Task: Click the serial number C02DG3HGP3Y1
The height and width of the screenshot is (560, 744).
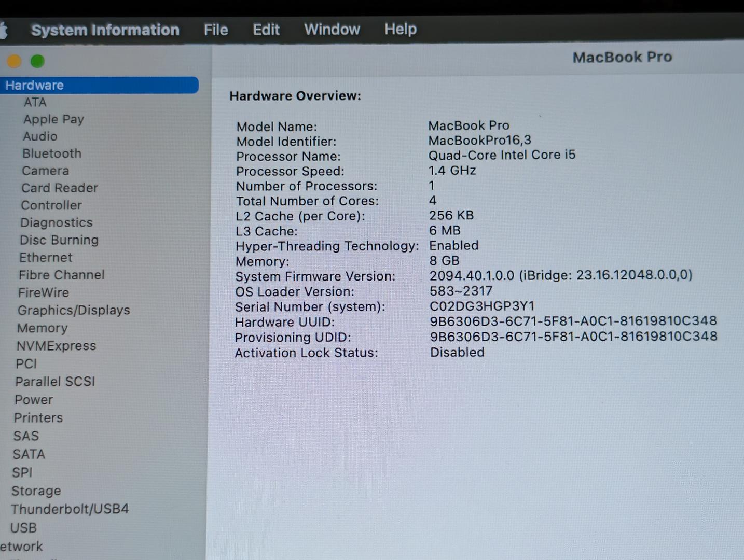Action: pyautogui.click(x=482, y=306)
